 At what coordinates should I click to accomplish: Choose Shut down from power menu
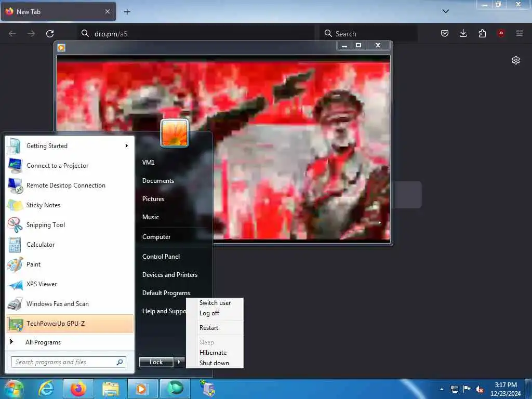pyautogui.click(x=215, y=363)
